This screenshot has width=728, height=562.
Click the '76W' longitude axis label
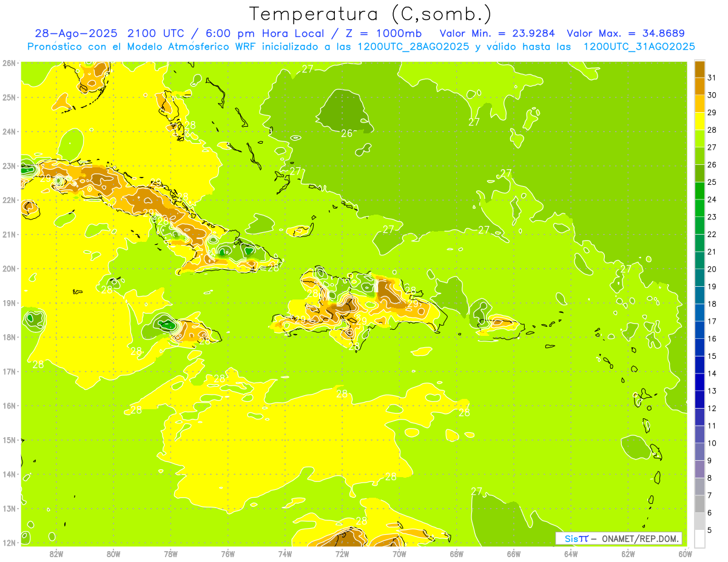[227, 554]
